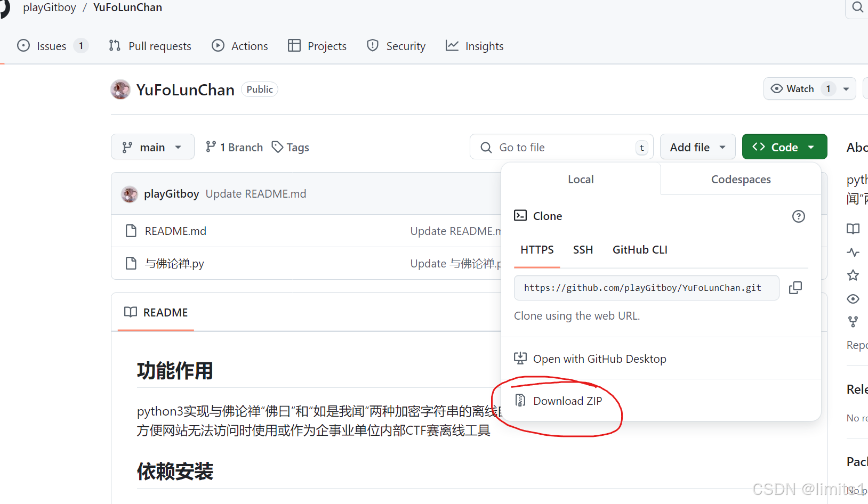Open the Pull requests tab
The width and height of the screenshot is (868, 504).
pyautogui.click(x=150, y=46)
